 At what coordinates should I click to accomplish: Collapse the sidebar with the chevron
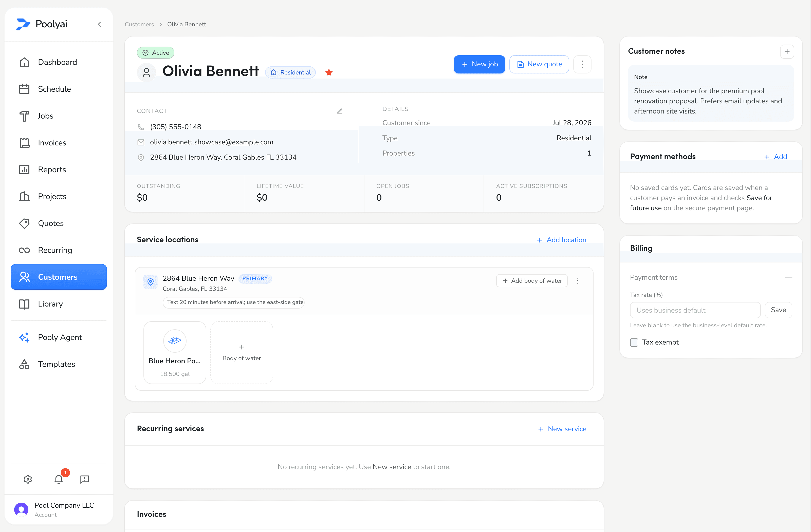click(x=100, y=24)
